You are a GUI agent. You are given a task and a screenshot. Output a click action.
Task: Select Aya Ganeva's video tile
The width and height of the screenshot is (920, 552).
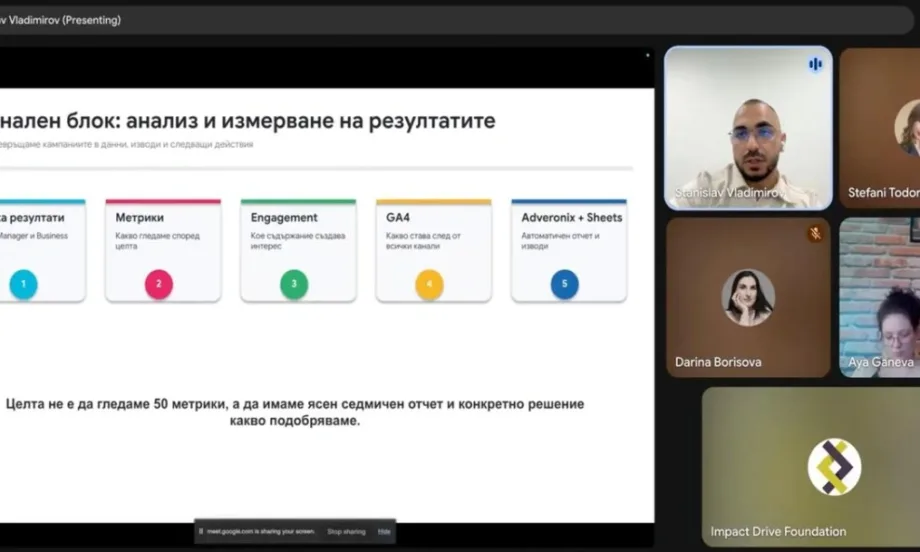coord(880,297)
